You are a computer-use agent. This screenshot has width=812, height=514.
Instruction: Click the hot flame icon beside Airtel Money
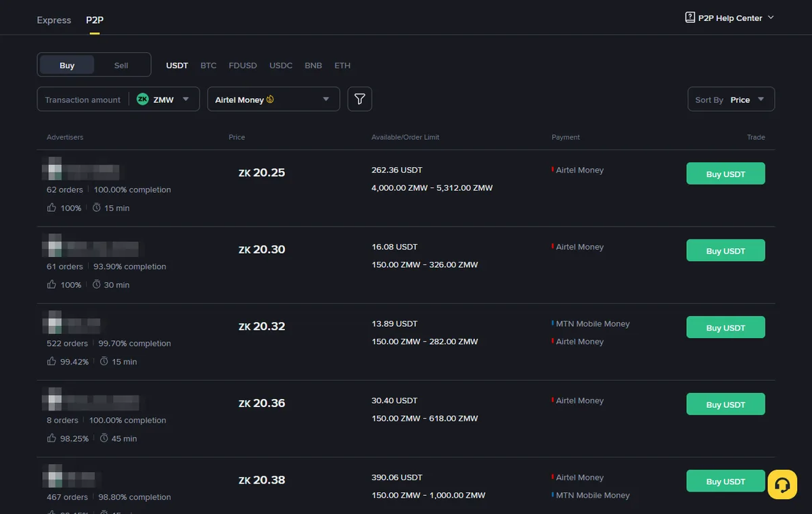pos(270,99)
